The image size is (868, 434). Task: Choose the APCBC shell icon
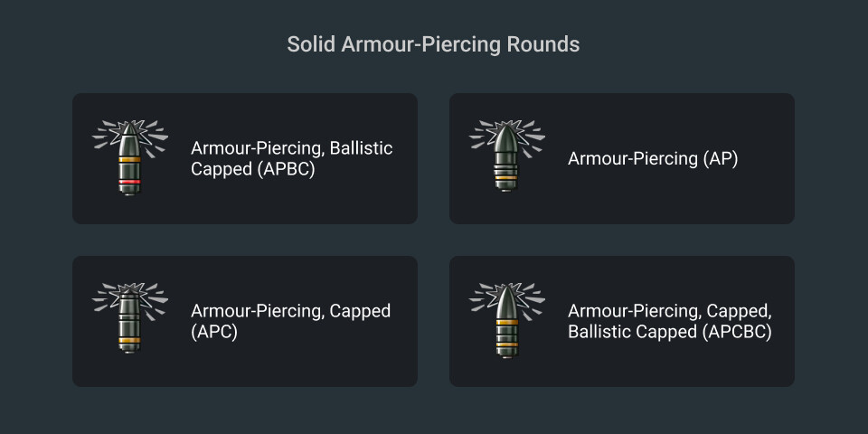[507, 321]
